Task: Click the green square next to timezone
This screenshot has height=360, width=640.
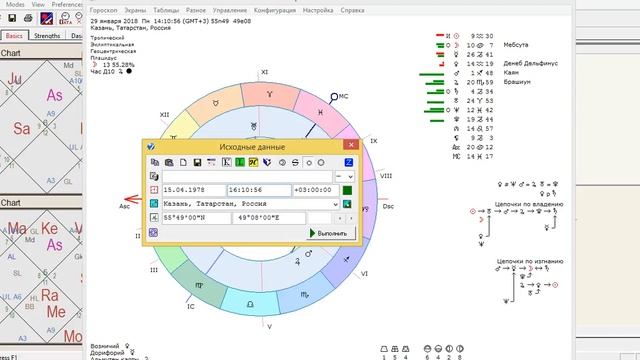Action: pyautogui.click(x=347, y=190)
